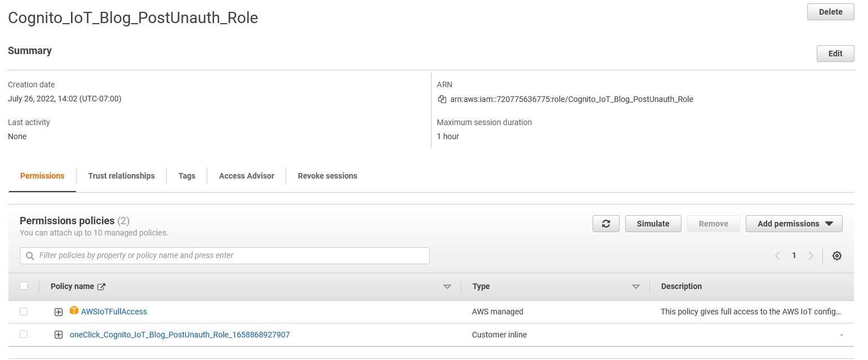This screenshot has width=868, height=360.
Task: Click the search magnifier icon in filter box
Action: pyautogui.click(x=30, y=256)
